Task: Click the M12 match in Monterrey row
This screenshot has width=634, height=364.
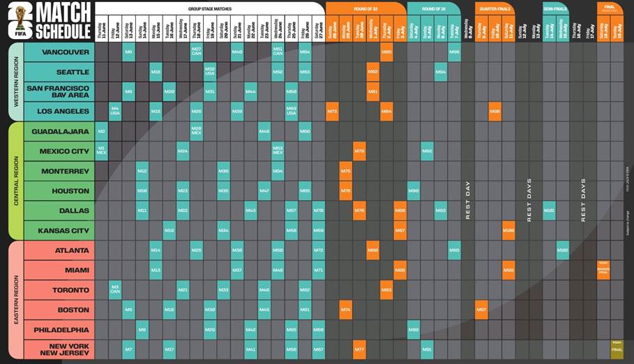Action: coord(142,171)
